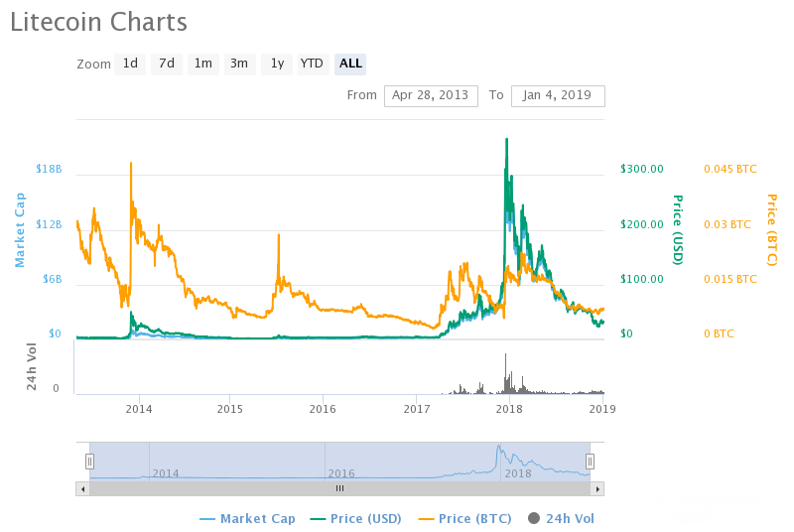Edit the To date field
794x532 pixels.
pos(558,95)
